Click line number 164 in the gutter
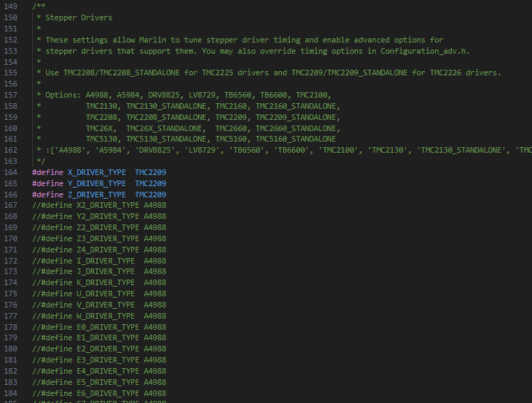Screen dimensions: 532x403 tap(10, 172)
